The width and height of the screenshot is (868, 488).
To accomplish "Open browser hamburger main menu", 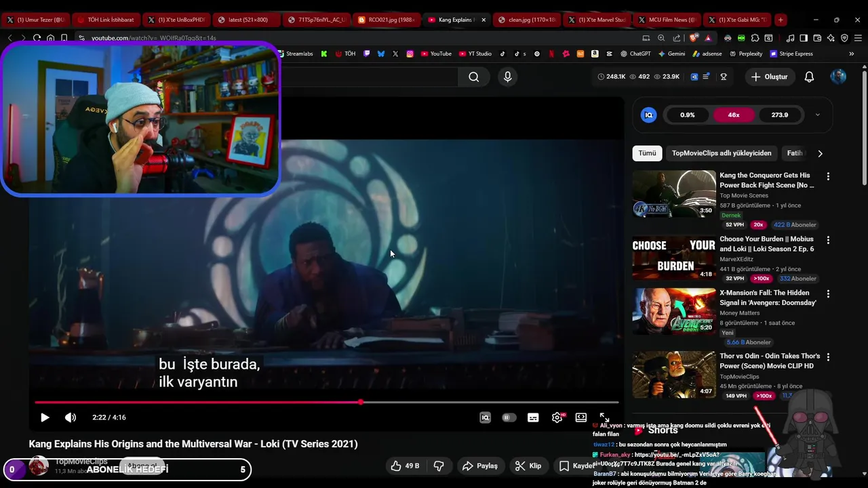I will tap(857, 38).
